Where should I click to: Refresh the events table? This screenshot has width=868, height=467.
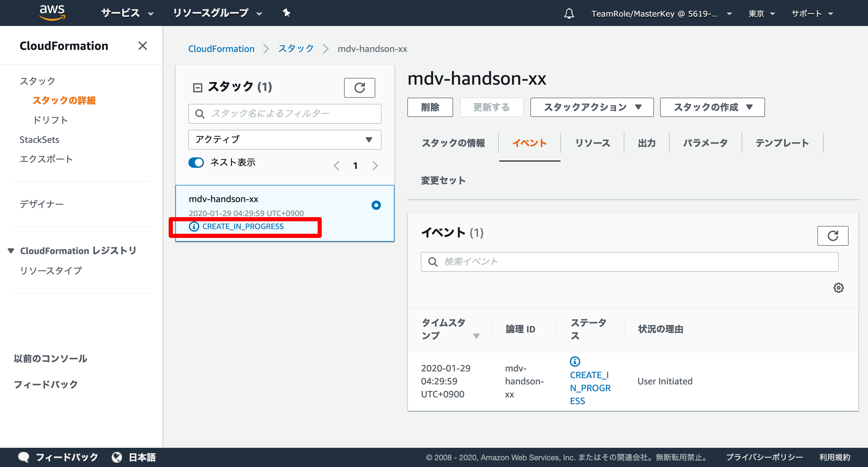pyautogui.click(x=833, y=236)
